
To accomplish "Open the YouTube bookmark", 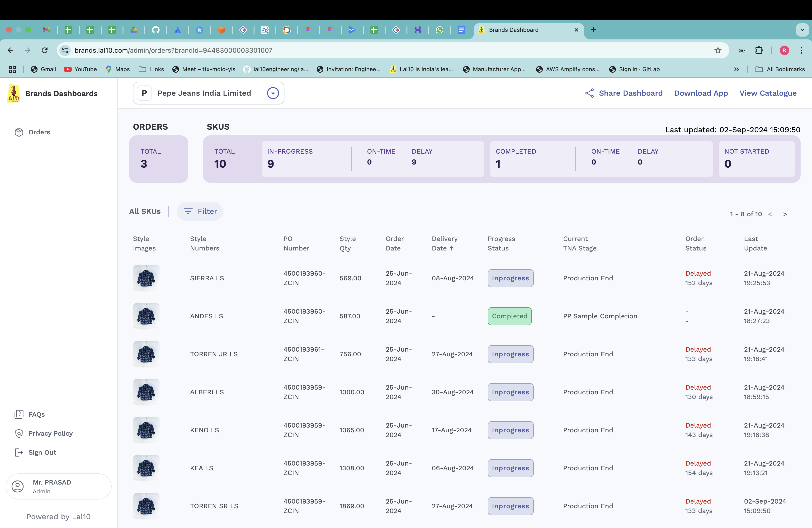I will pos(80,69).
